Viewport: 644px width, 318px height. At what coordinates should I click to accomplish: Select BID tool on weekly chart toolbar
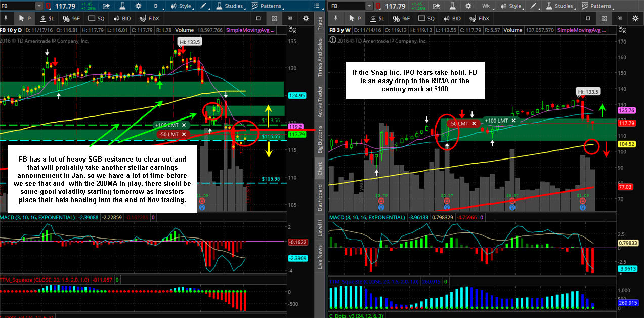coord(452,18)
